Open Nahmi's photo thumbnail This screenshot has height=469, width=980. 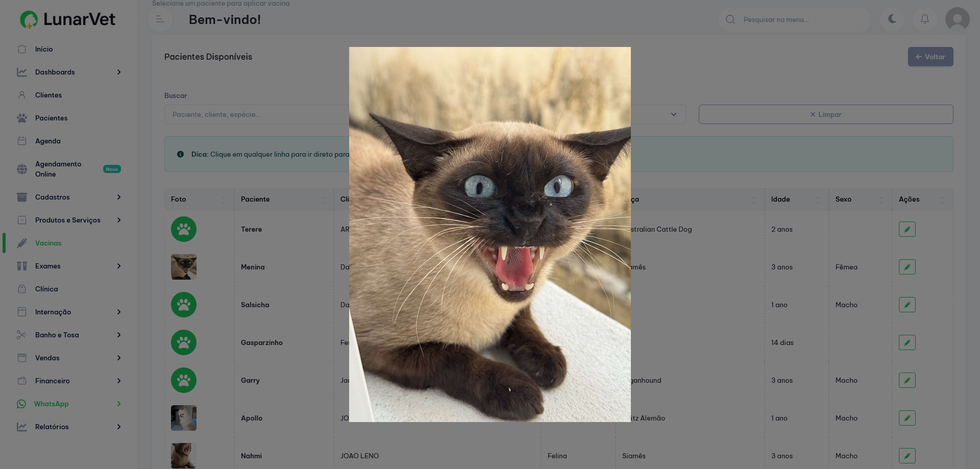[184, 456]
